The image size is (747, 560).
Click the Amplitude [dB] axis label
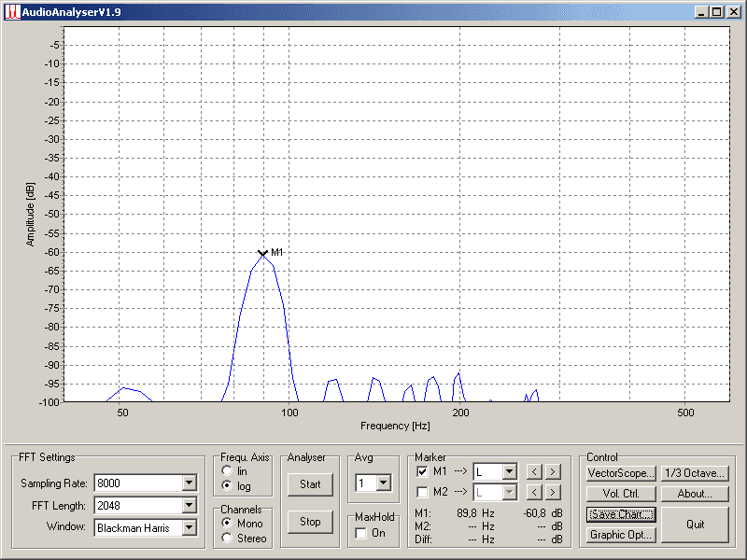[x=31, y=214]
